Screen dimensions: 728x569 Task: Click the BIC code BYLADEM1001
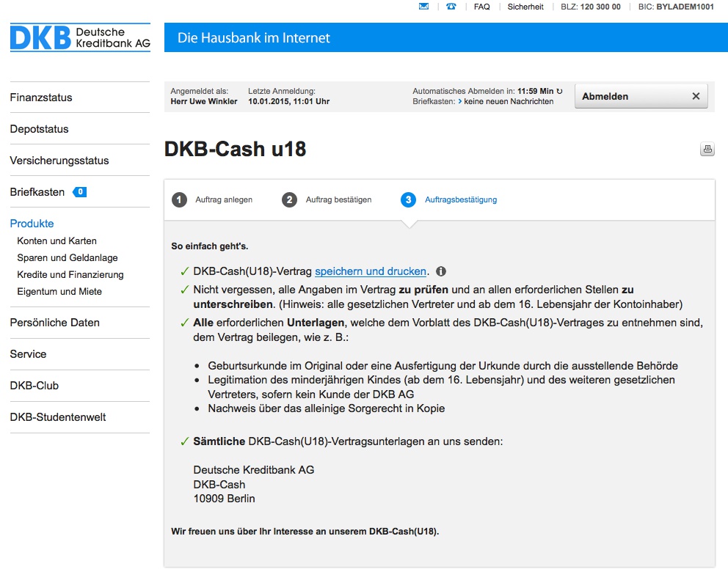(x=685, y=7)
